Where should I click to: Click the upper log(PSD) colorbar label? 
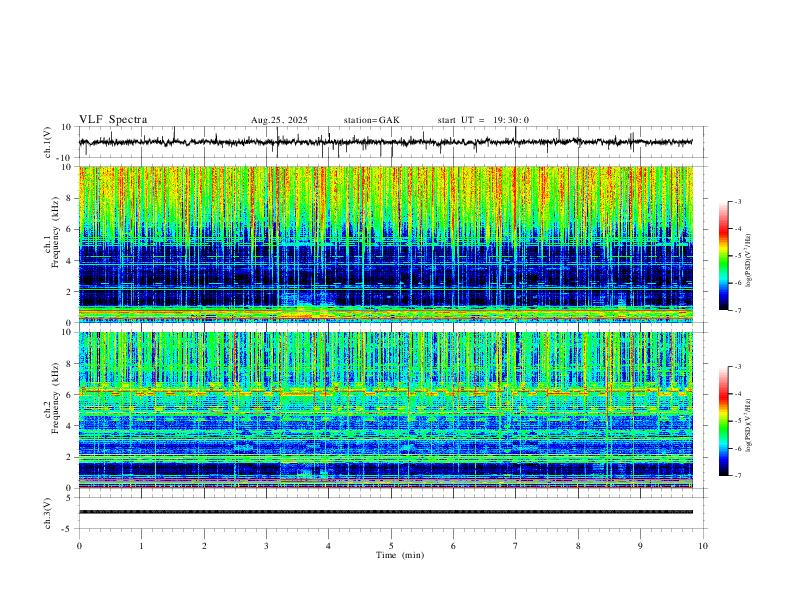(749, 261)
